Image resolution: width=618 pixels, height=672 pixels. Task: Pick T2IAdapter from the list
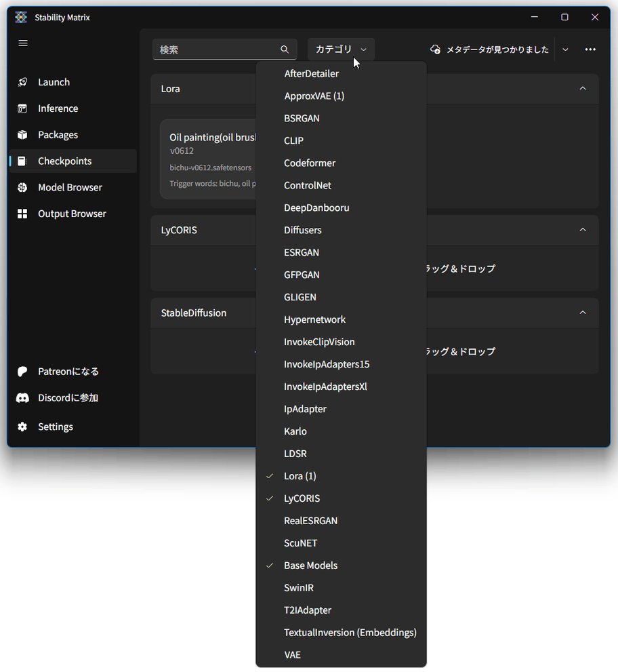pyautogui.click(x=341, y=610)
